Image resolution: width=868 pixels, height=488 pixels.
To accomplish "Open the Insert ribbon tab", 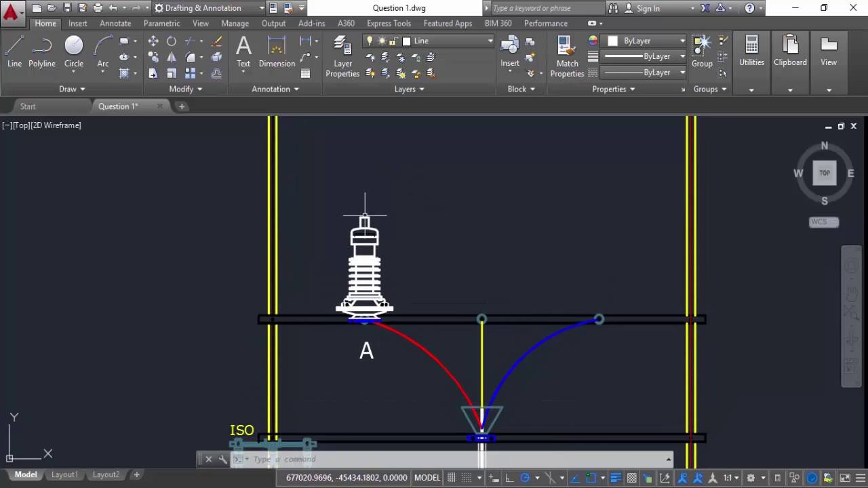I will coord(77,23).
